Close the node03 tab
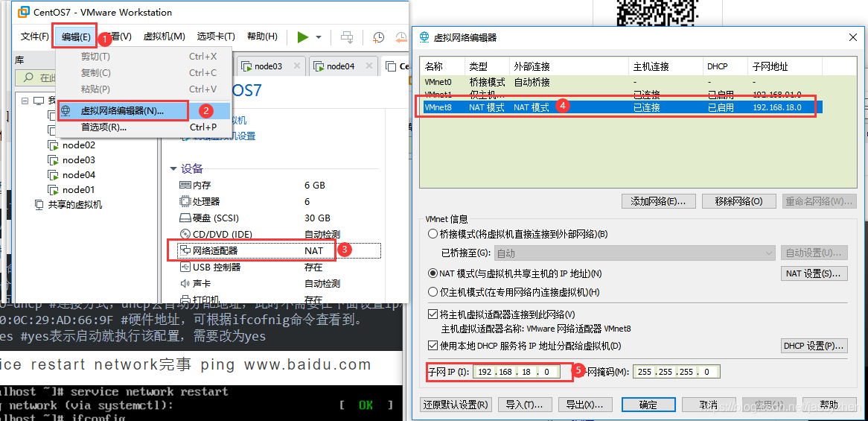The width and height of the screenshot is (868, 421). [297, 66]
